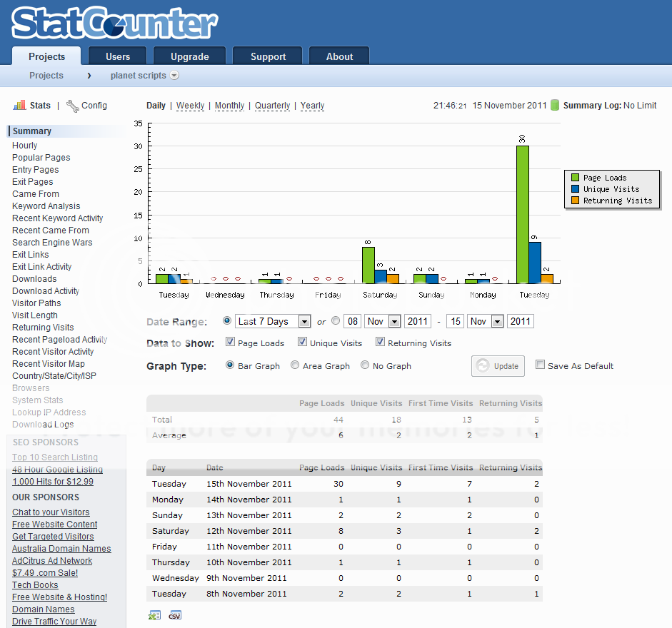Open Keyword Analysis in the sidebar

[46, 206]
